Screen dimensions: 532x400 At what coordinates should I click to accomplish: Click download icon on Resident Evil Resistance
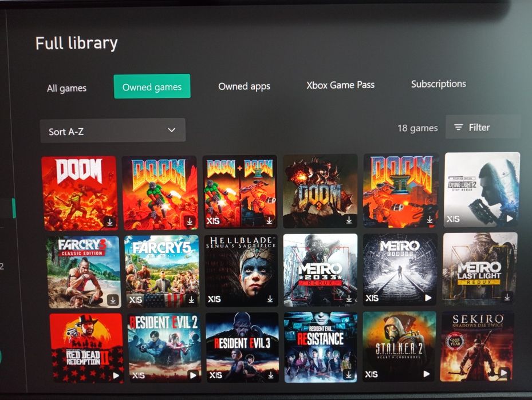(x=349, y=375)
